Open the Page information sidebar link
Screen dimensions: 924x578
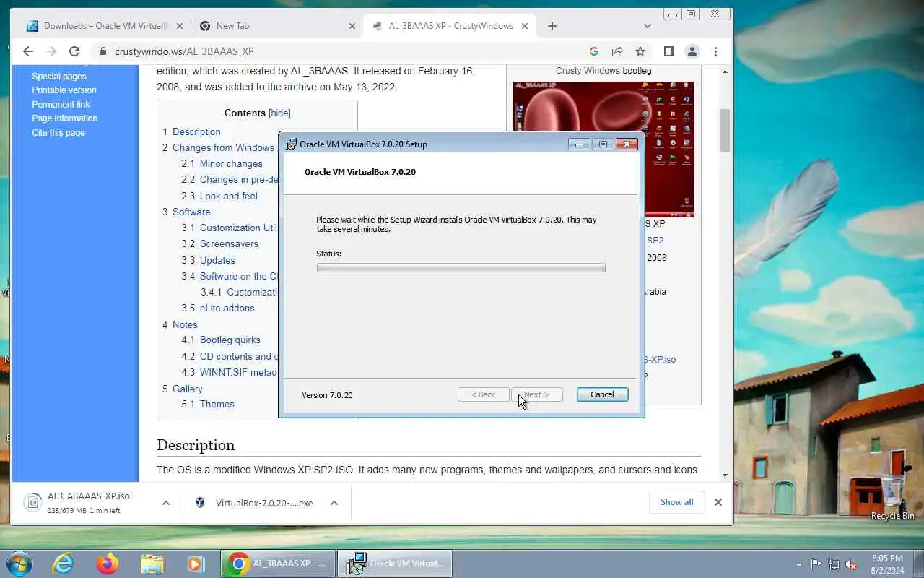pyautogui.click(x=64, y=118)
